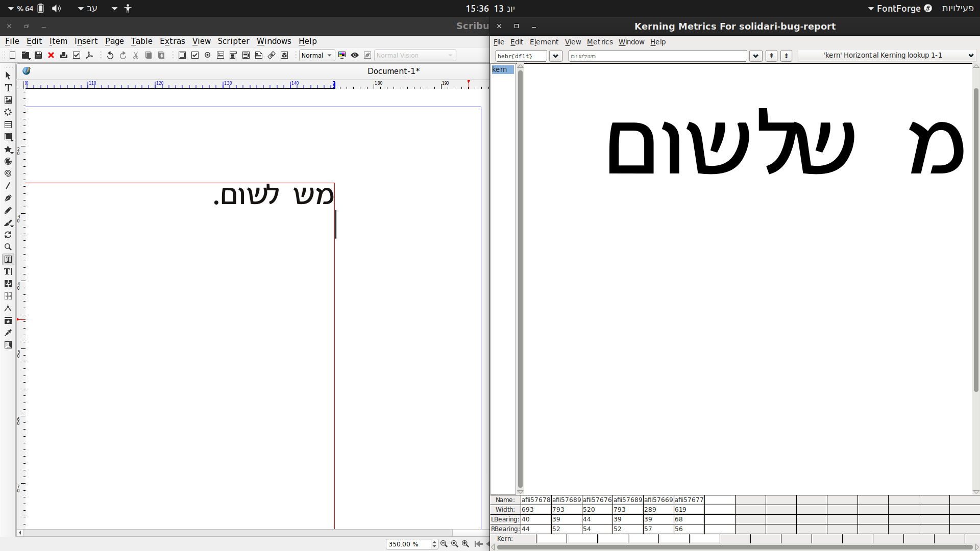
Task: Expand the hebr{dflt} script dropdown
Action: pyautogui.click(x=556, y=56)
